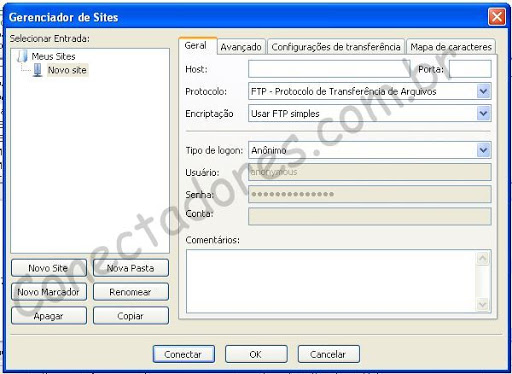Open the Configurações de transferência tab

(x=336, y=47)
